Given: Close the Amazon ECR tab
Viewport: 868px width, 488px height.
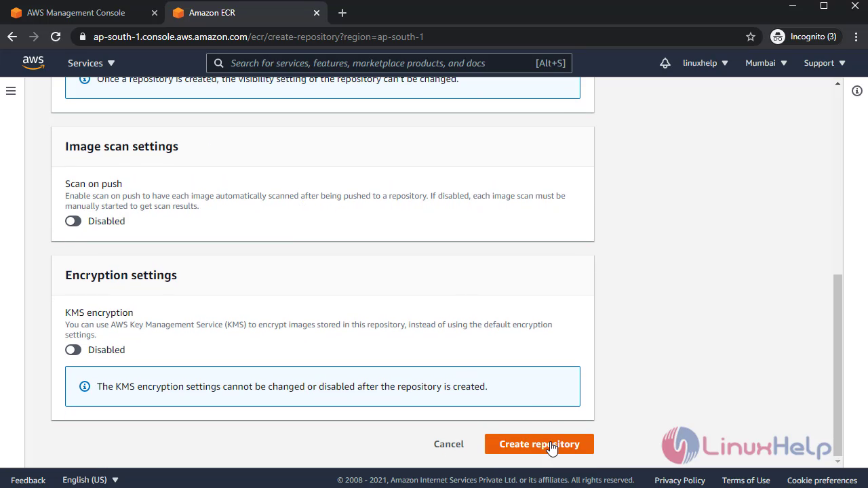Looking at the screenshot, I should tap(317, 13).
